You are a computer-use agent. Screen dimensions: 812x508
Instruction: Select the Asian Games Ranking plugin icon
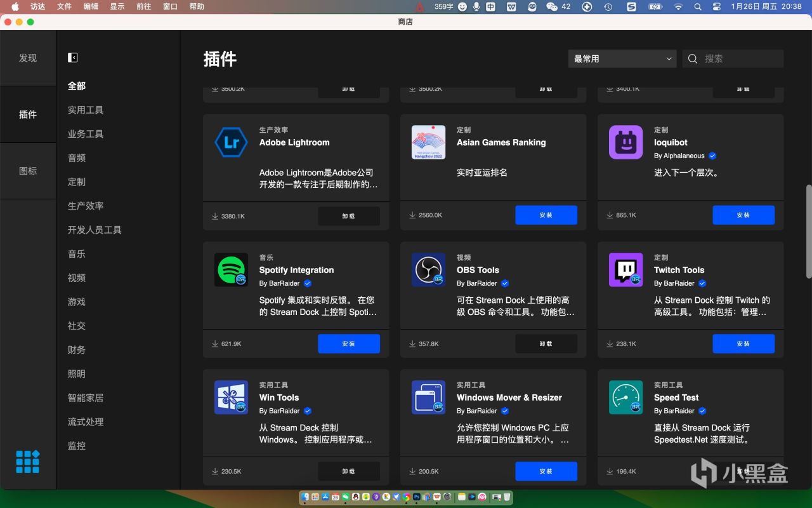tap(428, 142)
